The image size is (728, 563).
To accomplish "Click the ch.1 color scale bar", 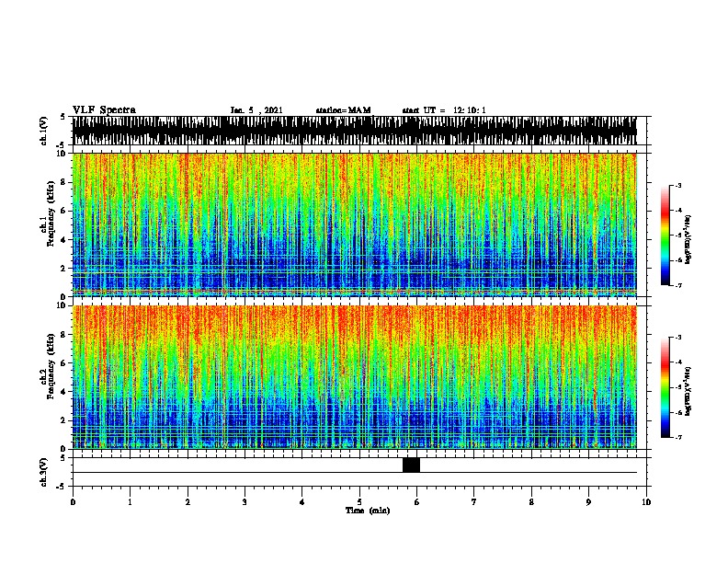I will [665, 236].
